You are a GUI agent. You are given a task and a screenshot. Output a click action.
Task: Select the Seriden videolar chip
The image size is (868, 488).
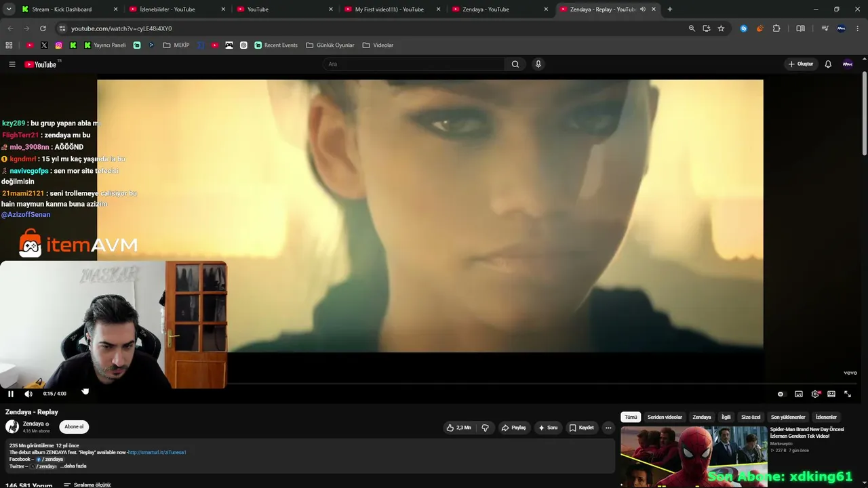(665, 417)
